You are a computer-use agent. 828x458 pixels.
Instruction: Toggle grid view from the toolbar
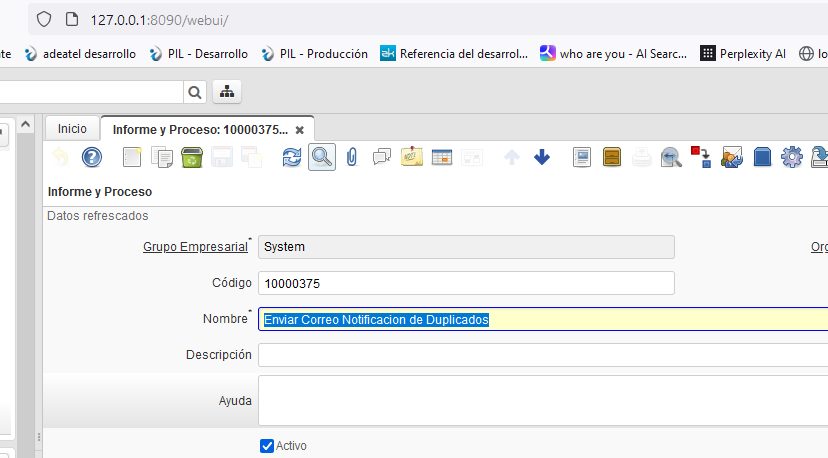[442, 157]
